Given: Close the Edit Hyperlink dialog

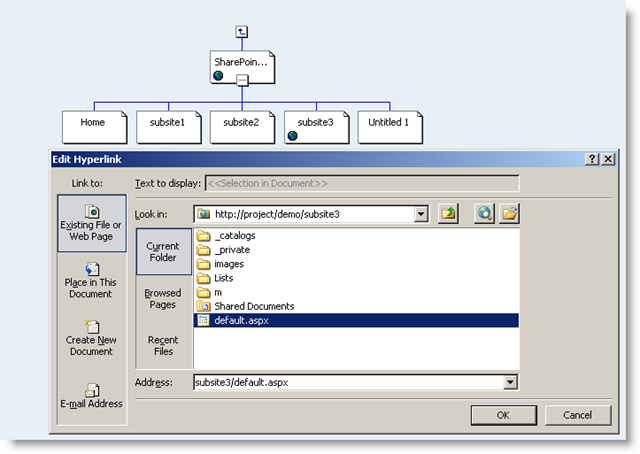Looking at the screenshot, I should [608, 159].
